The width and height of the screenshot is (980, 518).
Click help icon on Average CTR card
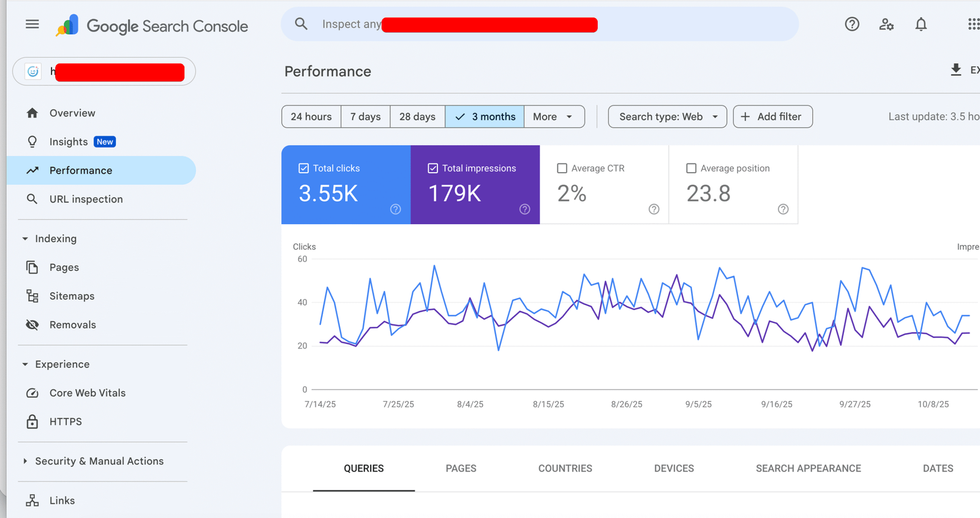(x=654, y=209)
